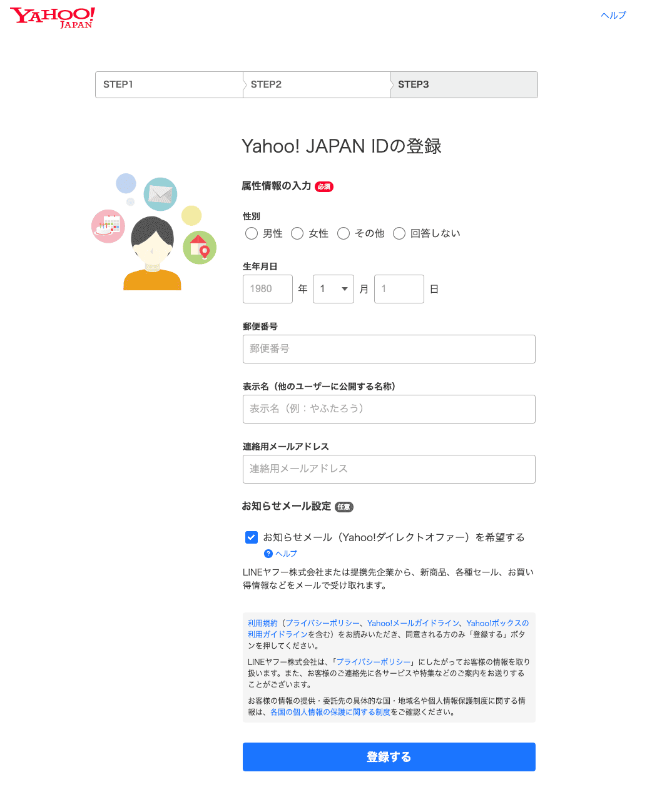Click the blue question mark help icon
Viewport: 672px width, 797px height.
pyautogui.click(x=268, y=554)
